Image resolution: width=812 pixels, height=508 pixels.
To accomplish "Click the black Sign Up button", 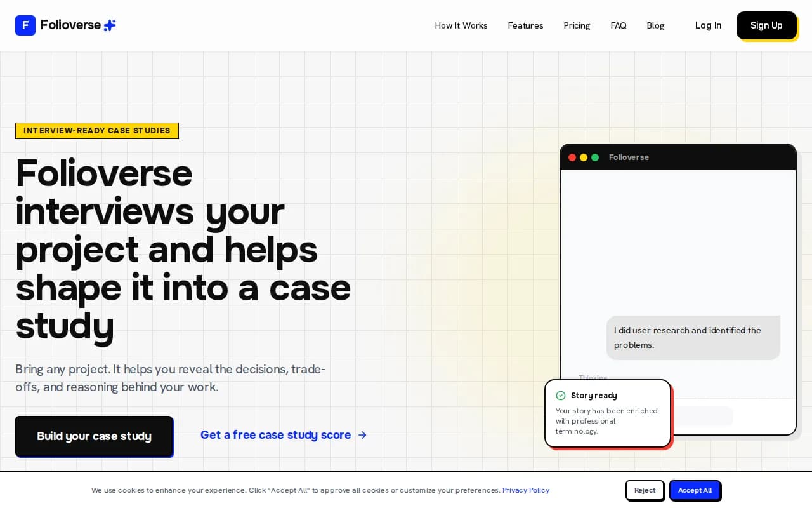I will coord(766,25).
